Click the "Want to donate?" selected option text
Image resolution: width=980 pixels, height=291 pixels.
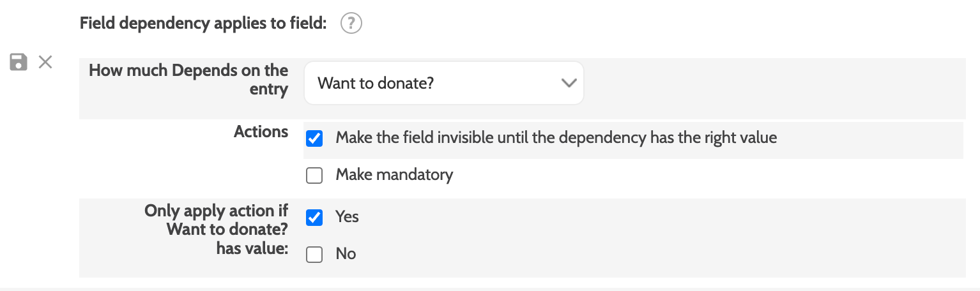[376, 83]
